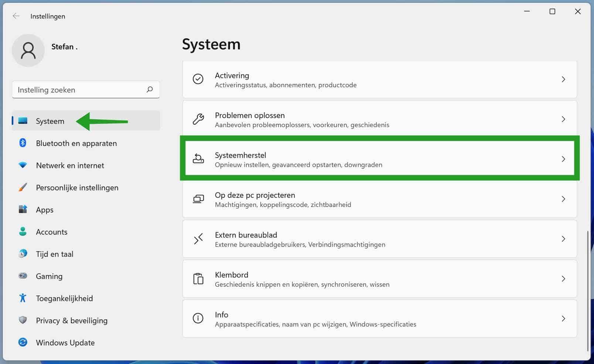Viewport: 594px width, 364px height.
Task: Open Extern bureaublad chevron arrow
Action: coord(563,239)
